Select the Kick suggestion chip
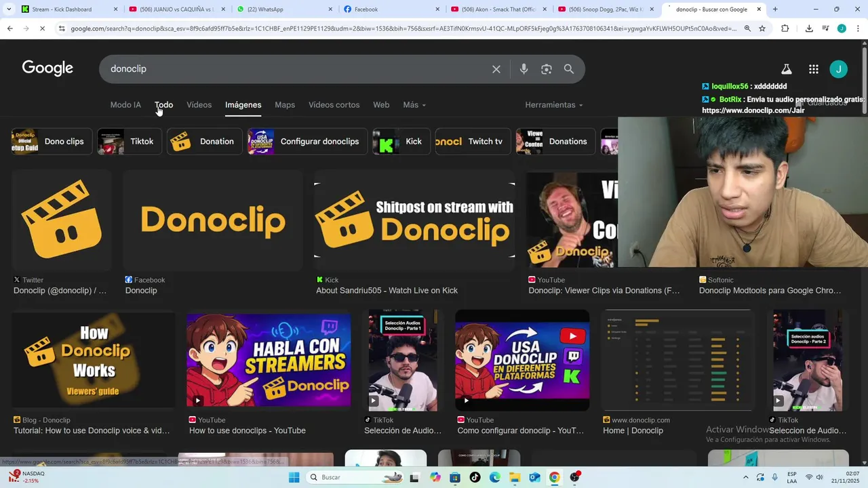The width and height of the screenshot is (868, 488). pos(401,142)
